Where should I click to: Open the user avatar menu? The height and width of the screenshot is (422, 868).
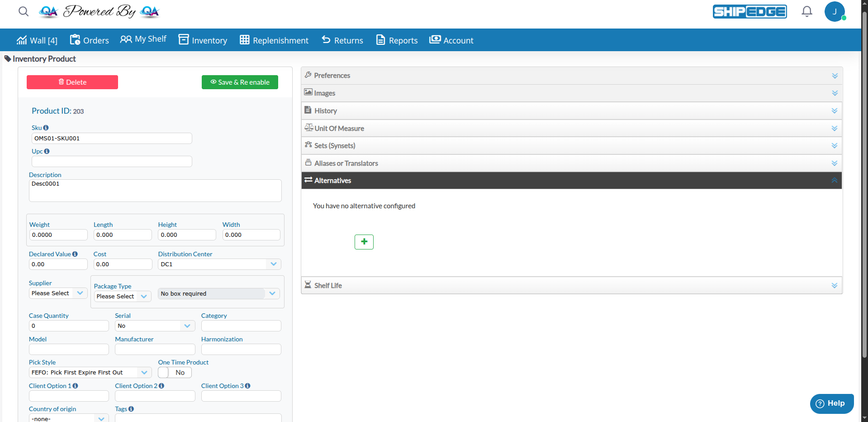(834, 12)
